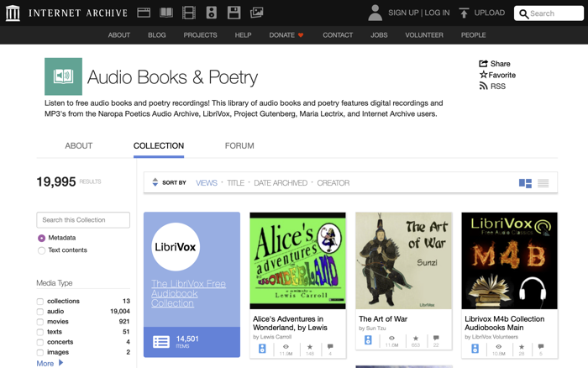
Task: Open the Collection tab
Action: click(159, 145)
